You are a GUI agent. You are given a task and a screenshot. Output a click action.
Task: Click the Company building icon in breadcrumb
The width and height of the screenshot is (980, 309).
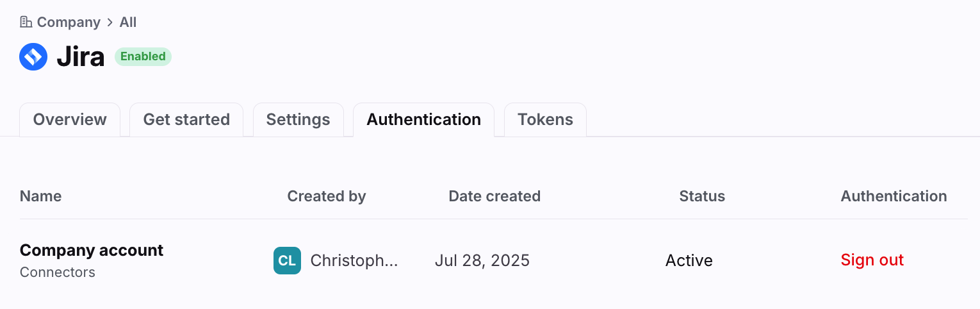coord(26,22)
